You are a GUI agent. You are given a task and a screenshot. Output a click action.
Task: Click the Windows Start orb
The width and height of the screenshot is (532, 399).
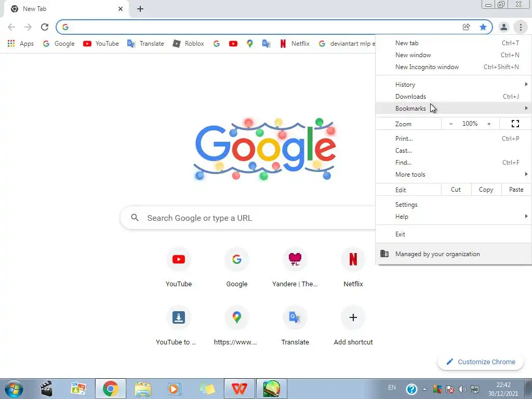click(x=14, y=389)
